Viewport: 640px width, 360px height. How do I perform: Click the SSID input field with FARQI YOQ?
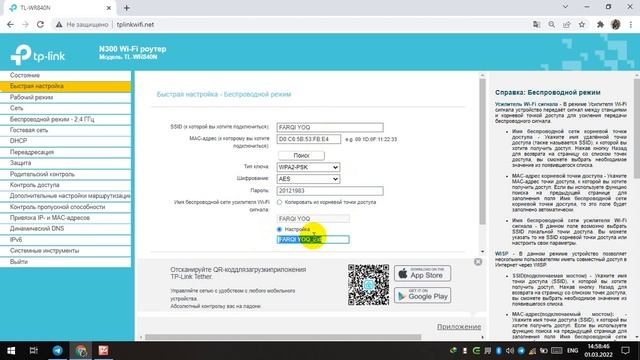pos(330,127)
